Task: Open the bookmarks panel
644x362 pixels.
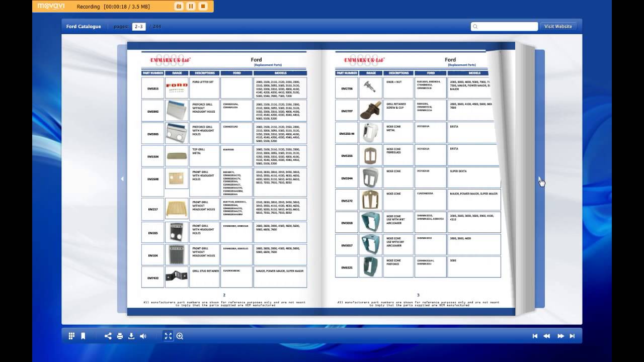Action: (83, 336)
